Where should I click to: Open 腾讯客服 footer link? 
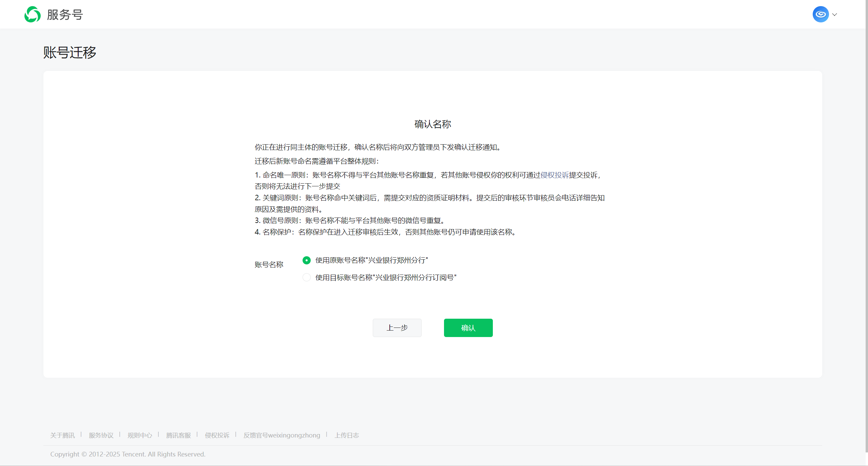[x=178, y=435]
